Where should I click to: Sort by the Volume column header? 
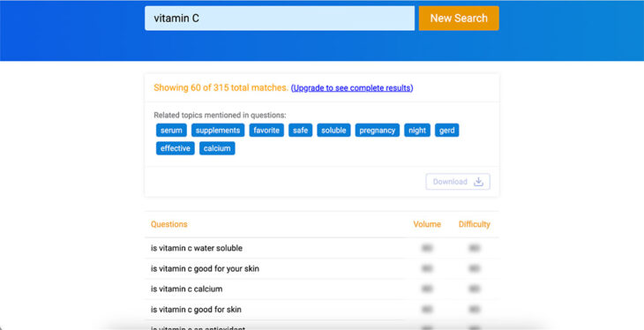point(427,224)
